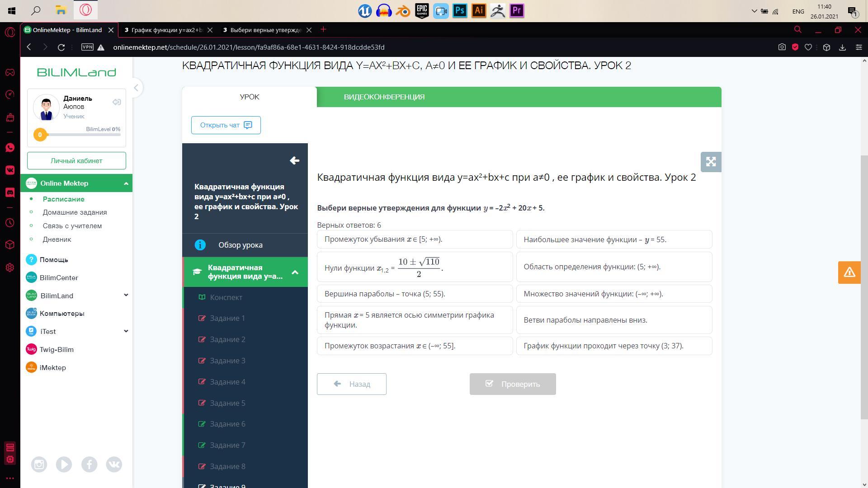Viewport: 868px width, 488px height.
Task: Click the fullscreen expand icon on the lesson
Action: click(x=711, y=162)
